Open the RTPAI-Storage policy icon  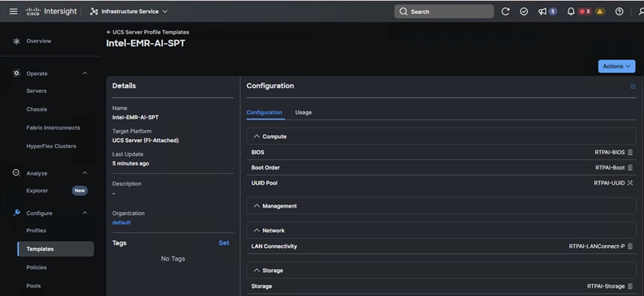[x=630, y=286]
